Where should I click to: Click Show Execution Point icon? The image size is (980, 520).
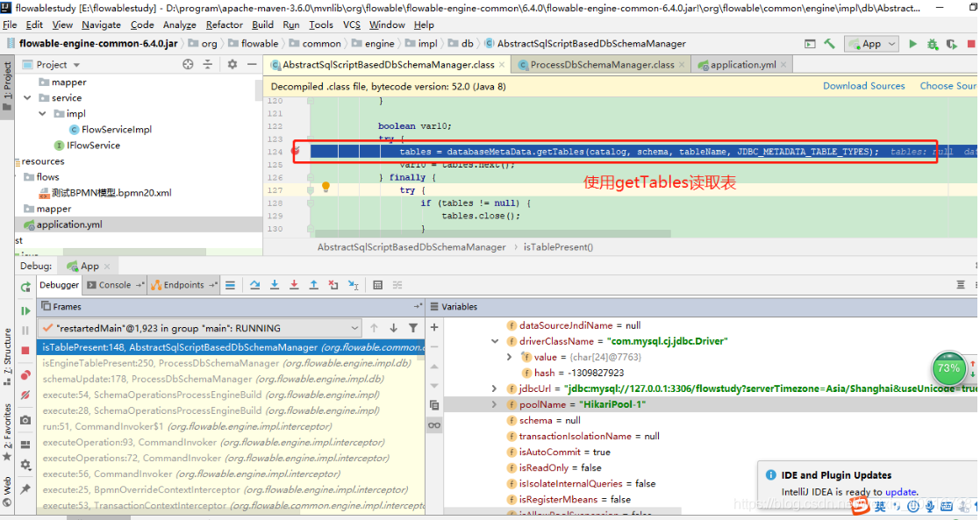(231, 285)
